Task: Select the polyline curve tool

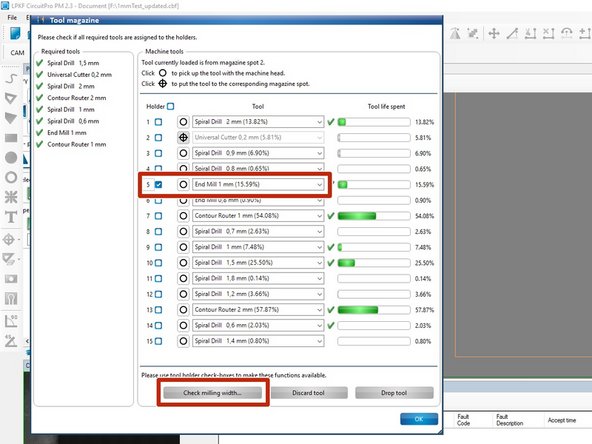Action: click(x=11, y=79)
